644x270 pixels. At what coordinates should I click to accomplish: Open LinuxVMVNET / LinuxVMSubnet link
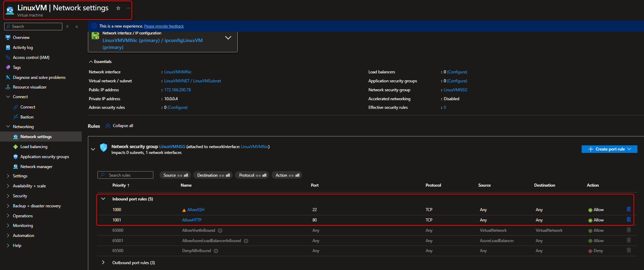[193, 81]
